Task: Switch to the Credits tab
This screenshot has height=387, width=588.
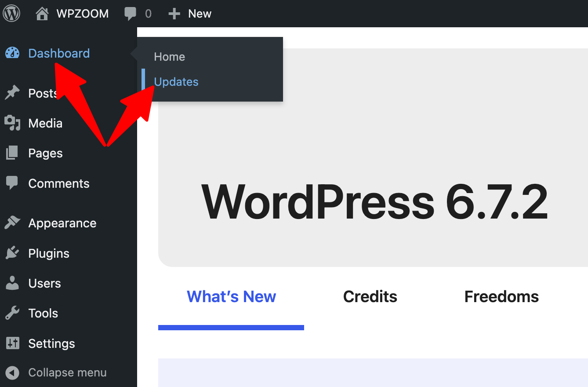Action: tap(370, 296)
